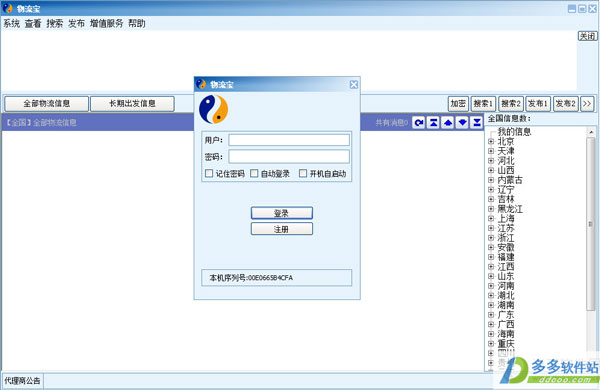
Task: Open the 搜索 menu
Action: [55, 24]
